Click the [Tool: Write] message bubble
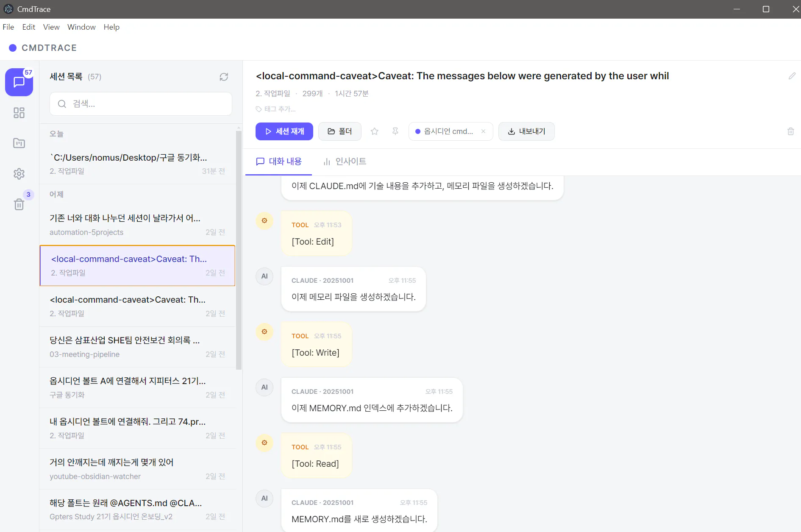Image resolution: width=801 pixels, height=532 pixels. point(317,345)
